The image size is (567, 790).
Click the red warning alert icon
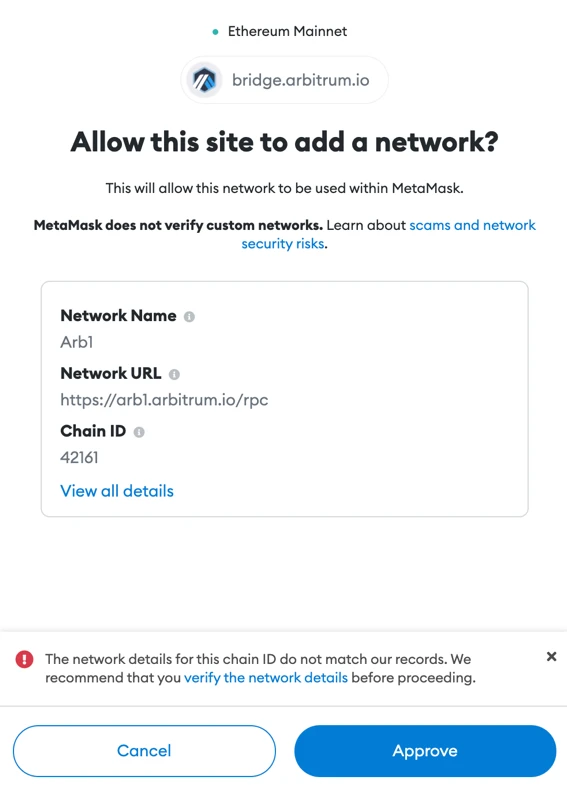tap(24, 659)
